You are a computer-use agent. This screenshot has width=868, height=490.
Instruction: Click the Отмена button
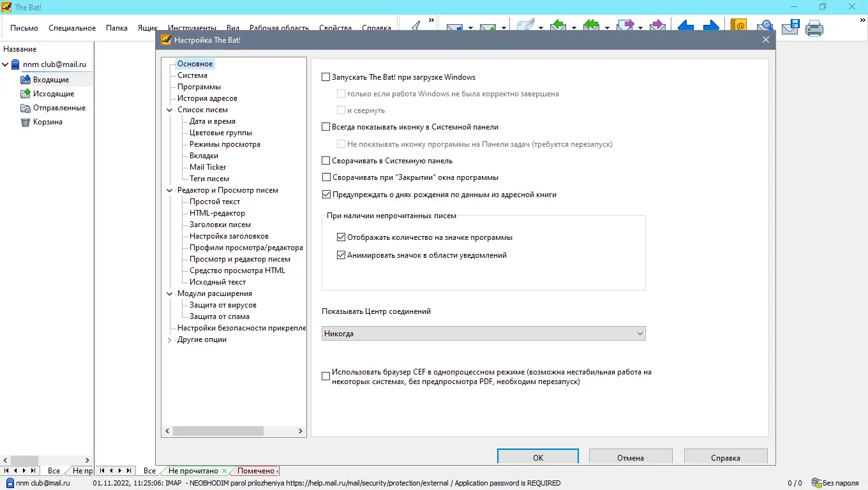[x=631, y=457]
